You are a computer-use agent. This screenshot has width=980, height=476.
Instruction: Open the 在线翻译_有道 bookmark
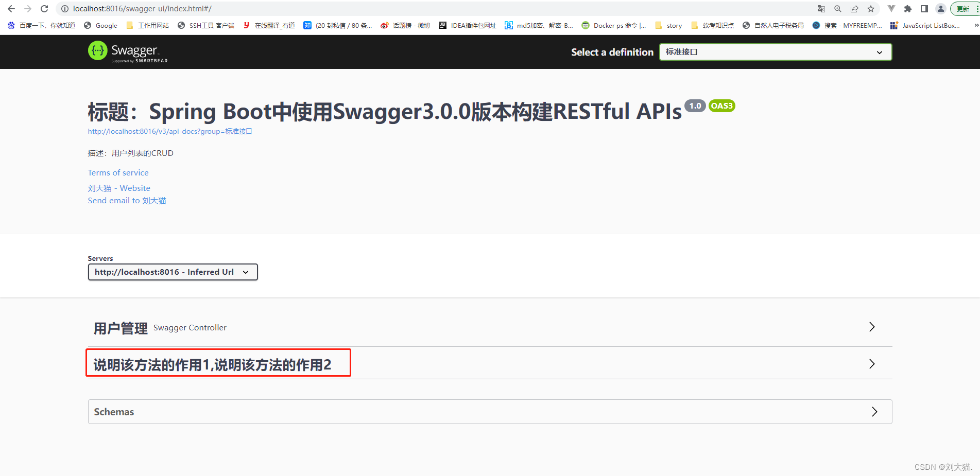(x=269, y=25)
